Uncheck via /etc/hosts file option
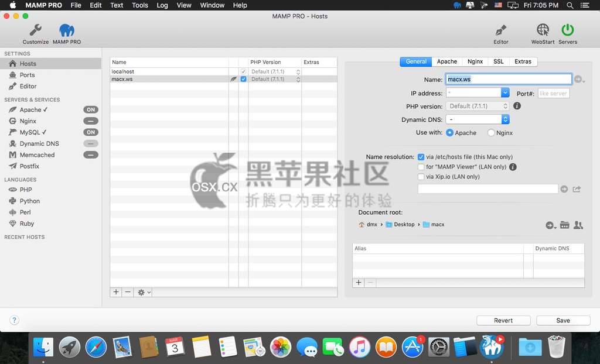The width and height of the screenshot is (600, 364). (x=421, y=157)
